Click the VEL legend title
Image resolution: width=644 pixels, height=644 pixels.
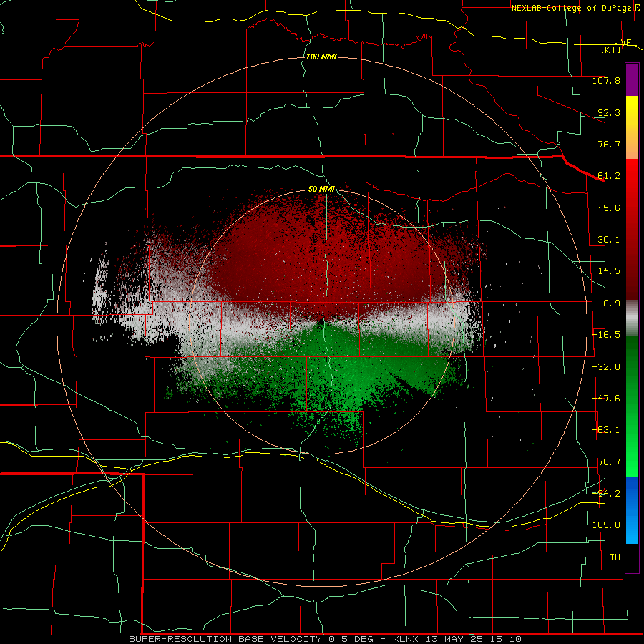[628, 42]
